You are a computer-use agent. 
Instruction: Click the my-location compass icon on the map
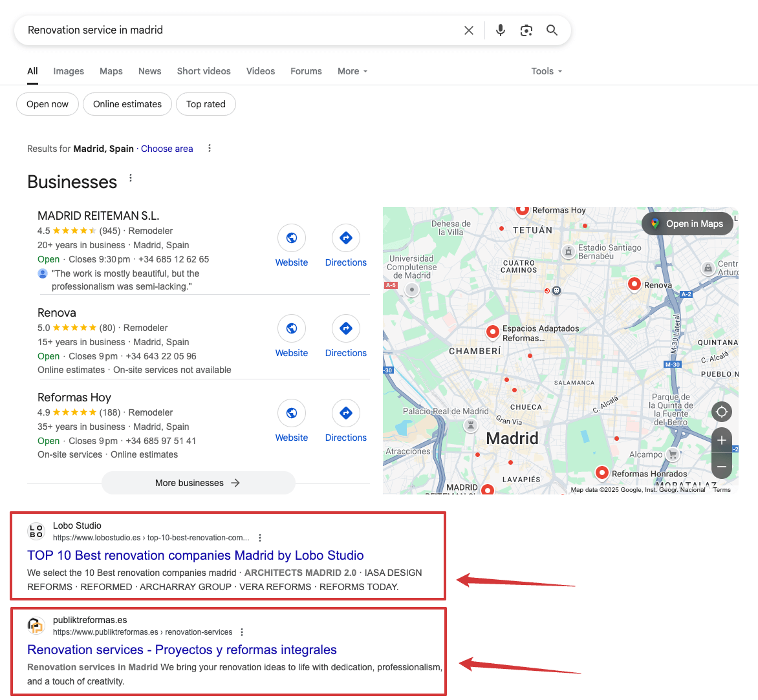pos(721,412)
